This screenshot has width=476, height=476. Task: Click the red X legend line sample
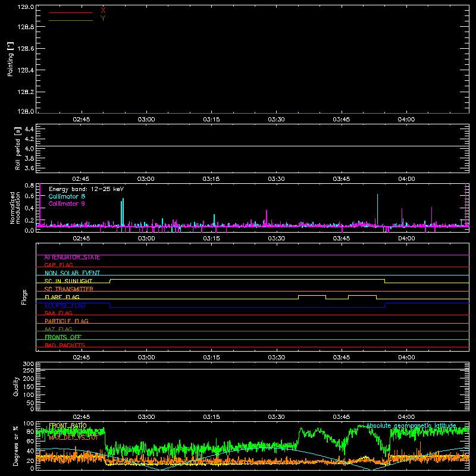point(71,12)
